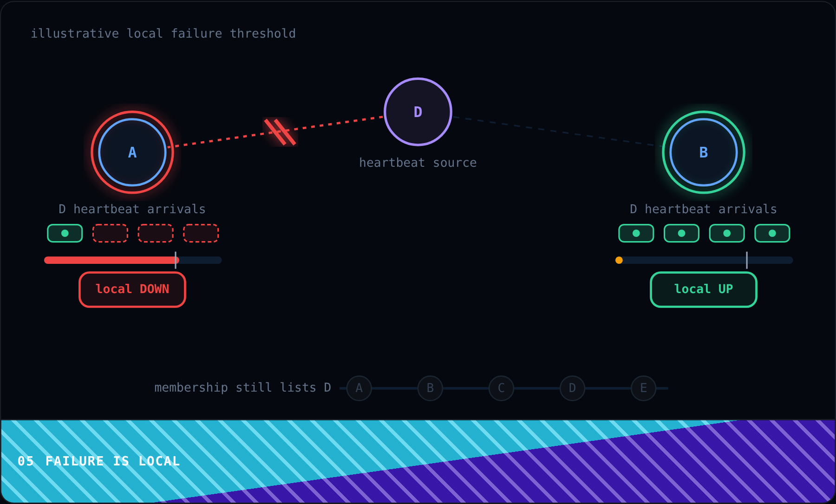Click node B's threshold progress bar
This screenshot has height=504, width=836.
[704, 260]
